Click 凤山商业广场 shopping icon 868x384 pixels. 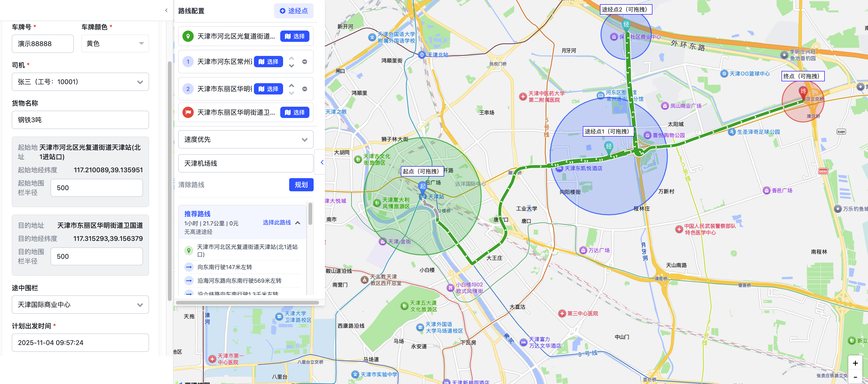click(664, 106)
